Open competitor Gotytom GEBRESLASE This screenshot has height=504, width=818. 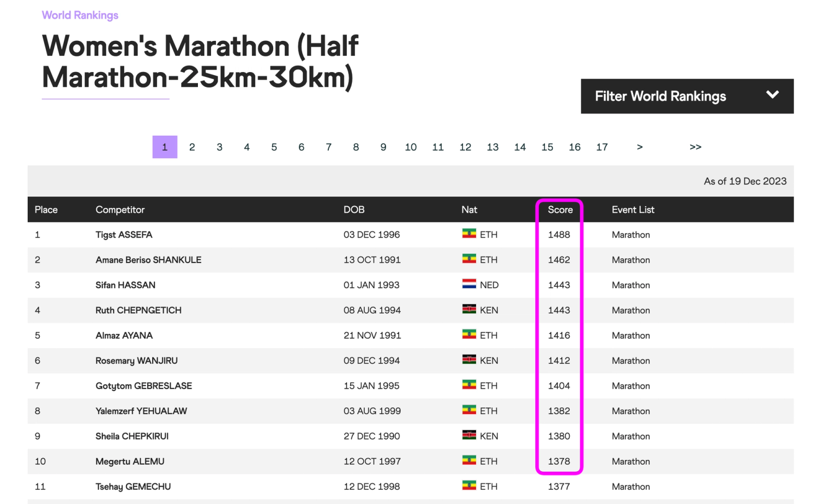pyautogui.click(x=143, y=386)
